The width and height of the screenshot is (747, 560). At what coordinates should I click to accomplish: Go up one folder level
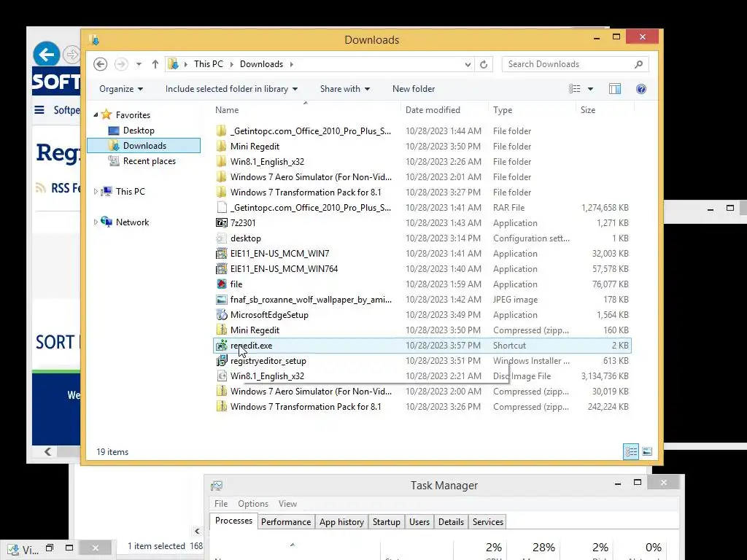pyautogui.click(x=155, y=64)
